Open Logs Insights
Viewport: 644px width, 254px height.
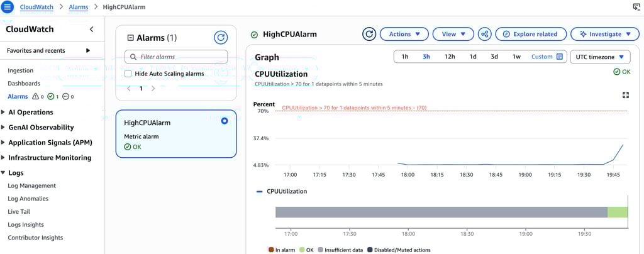tap(25, 224)
